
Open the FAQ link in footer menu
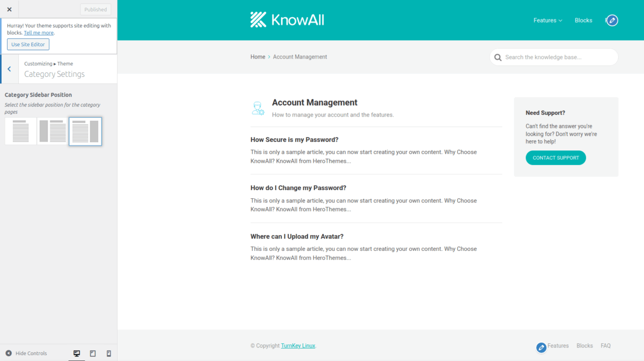click(x=605, y=346)
